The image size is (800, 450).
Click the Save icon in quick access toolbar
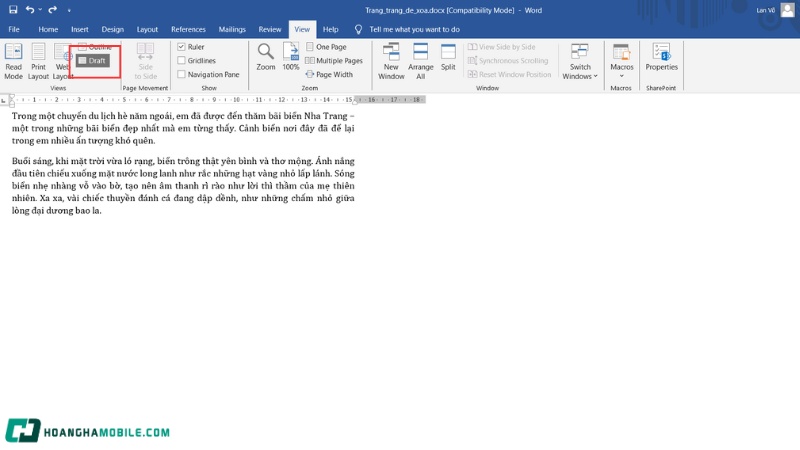click(11, 9)
